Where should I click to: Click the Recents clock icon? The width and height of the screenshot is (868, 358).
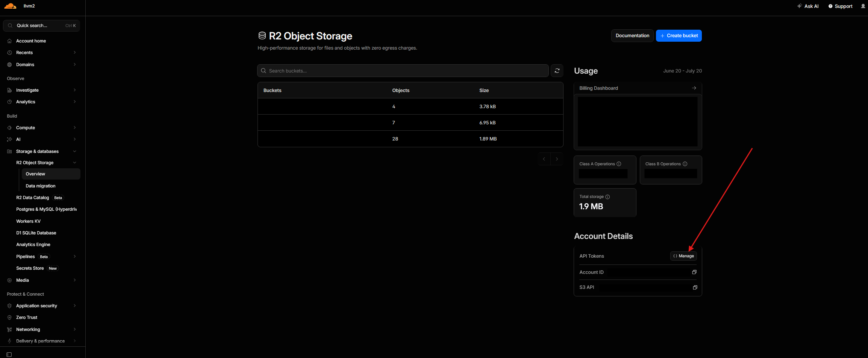pos(9,53)
